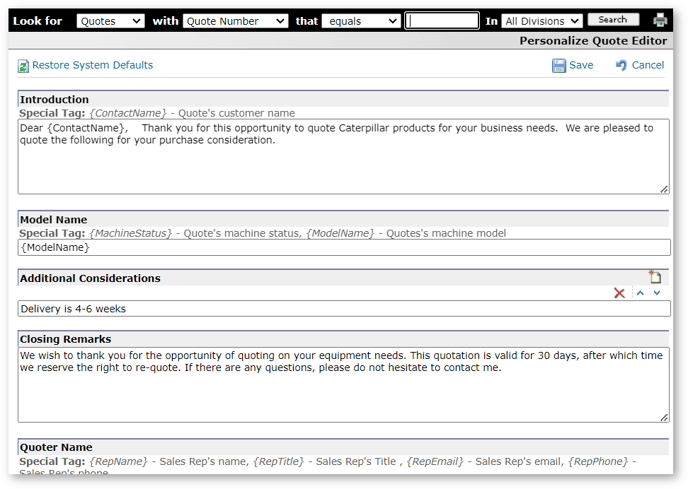The image size is (688, 489).
Task: Click the Restore System Defaults icon
Action: click(x=24, y=66)
